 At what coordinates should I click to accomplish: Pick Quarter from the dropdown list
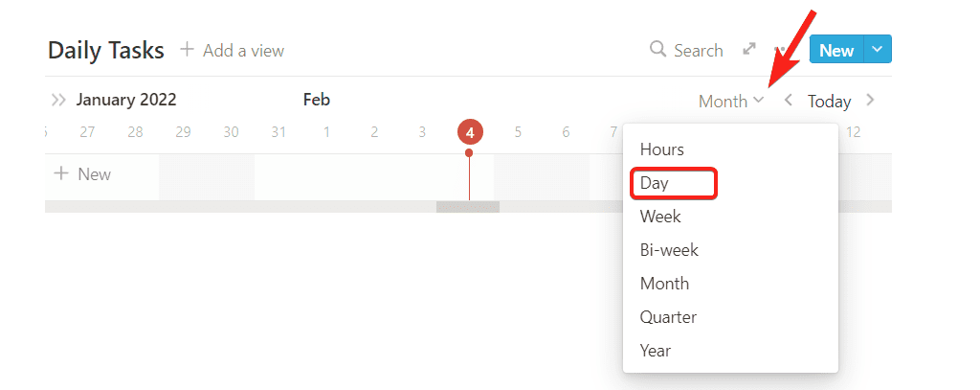[668, 317]
